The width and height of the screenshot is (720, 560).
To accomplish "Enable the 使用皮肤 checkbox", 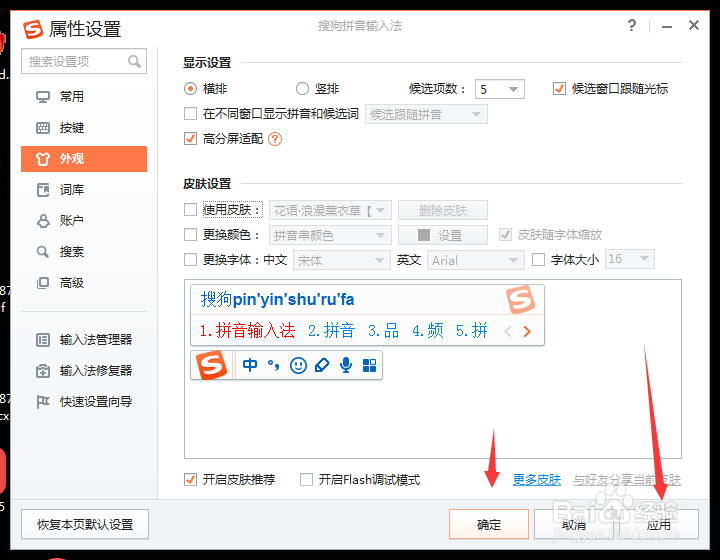I will click(190, 210).
